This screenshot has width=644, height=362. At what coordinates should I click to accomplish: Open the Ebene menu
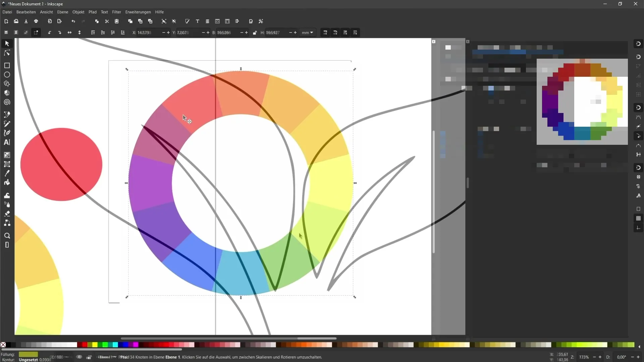point(63,12)
